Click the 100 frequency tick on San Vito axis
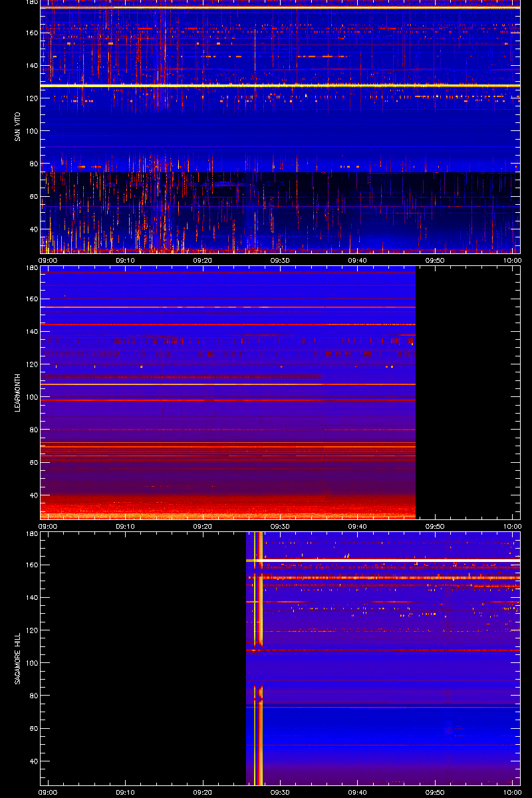Image resolution: width=532 pixels, height=798 pixels. [x=31, y=131]
